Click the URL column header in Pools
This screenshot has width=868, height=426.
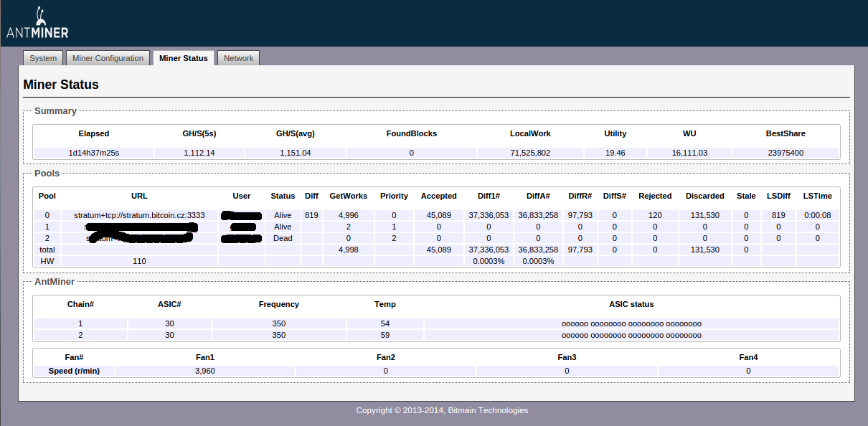(139, 196)
